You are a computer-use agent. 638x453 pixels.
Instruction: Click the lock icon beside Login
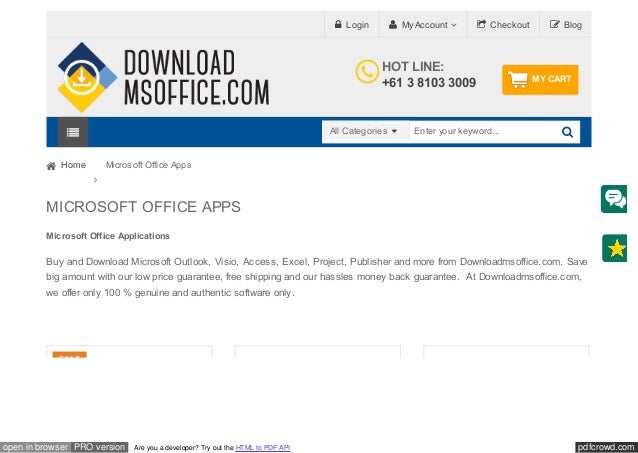click(338, 24)
